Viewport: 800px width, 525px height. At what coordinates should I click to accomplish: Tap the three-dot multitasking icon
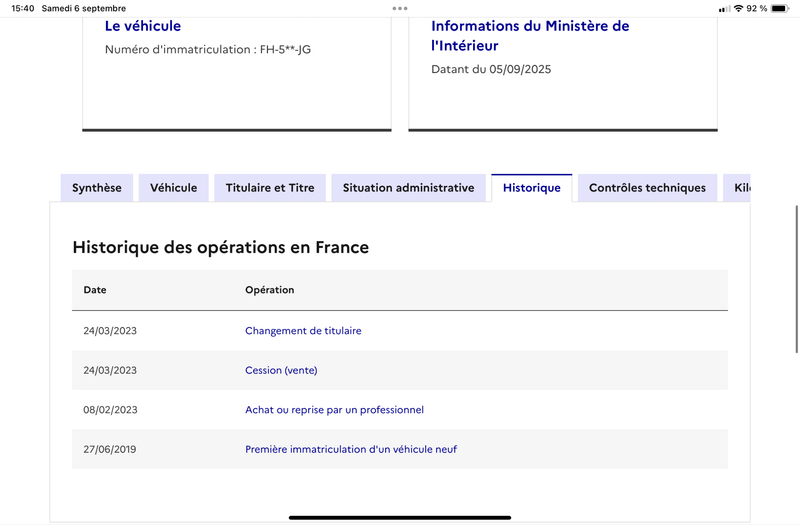[x=400, y=8]
